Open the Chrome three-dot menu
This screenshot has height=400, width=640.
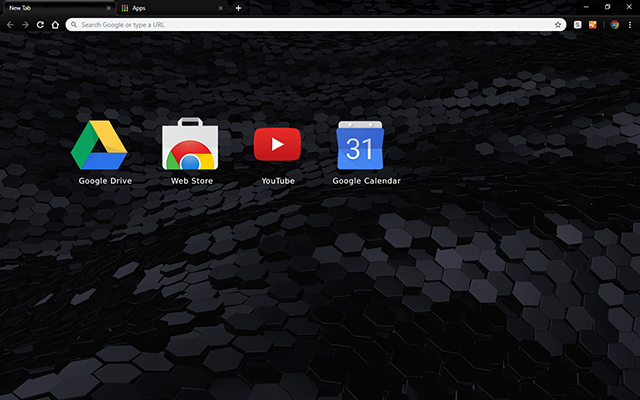pos(629,24)
